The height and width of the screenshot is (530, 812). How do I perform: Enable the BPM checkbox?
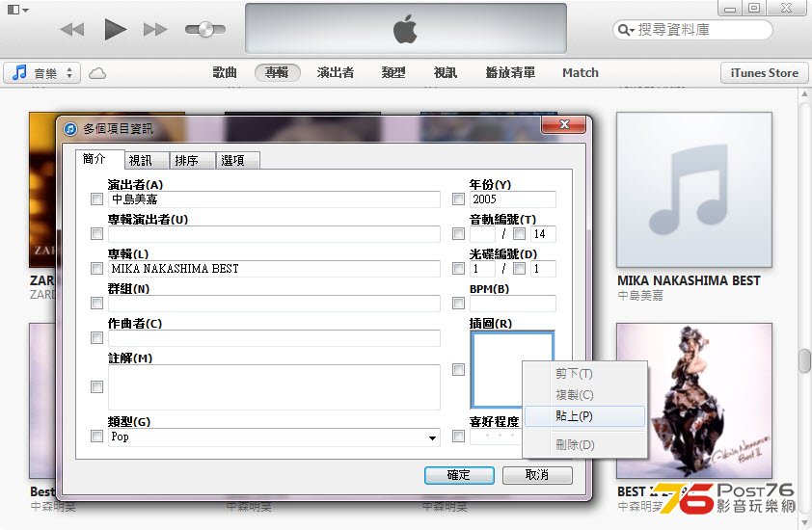[458, 304]
